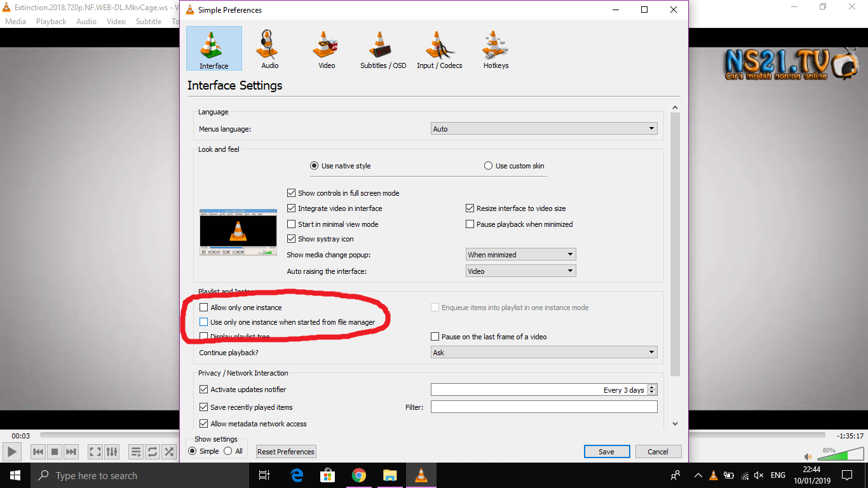The image size is (868, 488).
Task: Click the VLC taskbar app icon
Action: (x=421, y=475)
